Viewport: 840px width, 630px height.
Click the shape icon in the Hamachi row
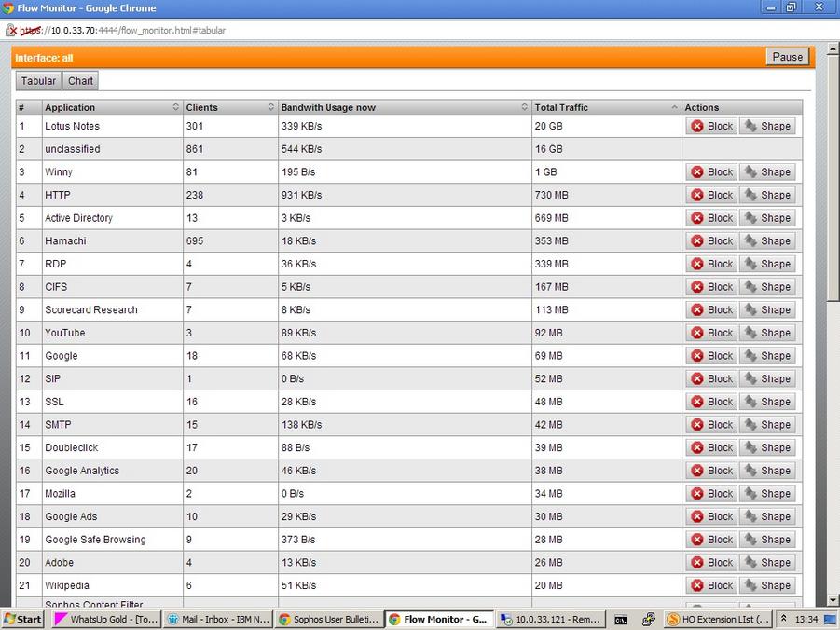751,240
